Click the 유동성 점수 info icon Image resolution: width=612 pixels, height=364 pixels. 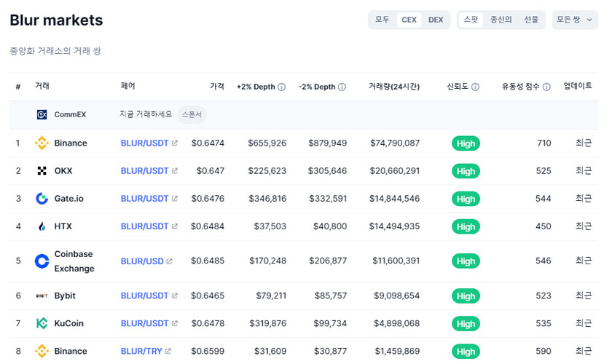point(546,87)
